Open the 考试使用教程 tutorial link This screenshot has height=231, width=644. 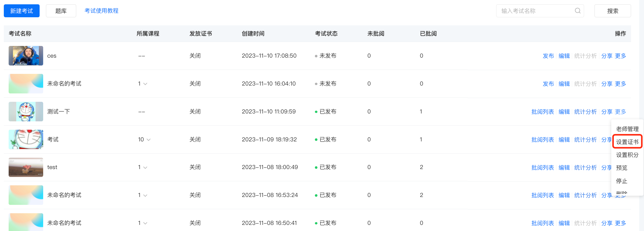101,11
